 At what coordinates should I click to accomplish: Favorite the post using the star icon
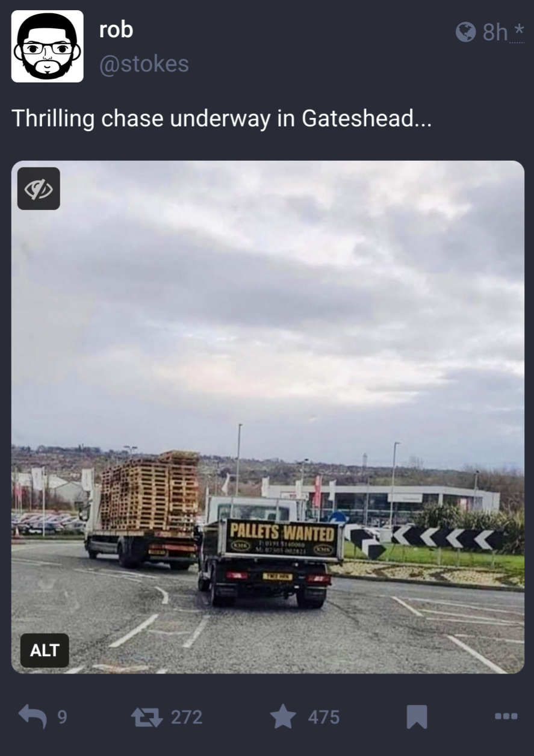(283, 716)
